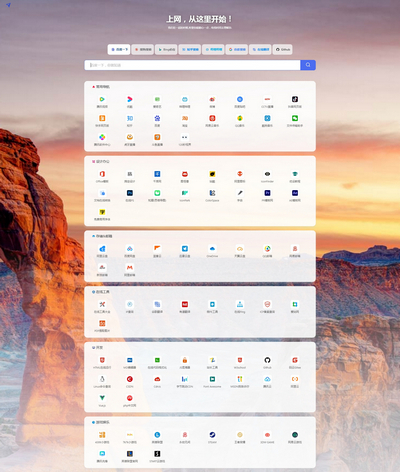Select the first Baidu search tab
Screen dimensions: 400x472
(x=119, y=49)
